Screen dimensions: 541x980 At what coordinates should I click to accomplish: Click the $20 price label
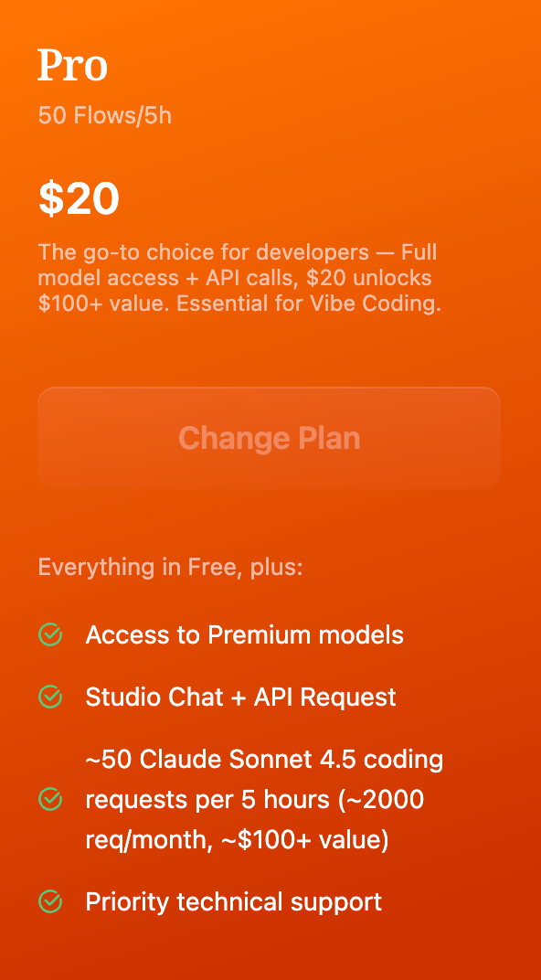78,197
